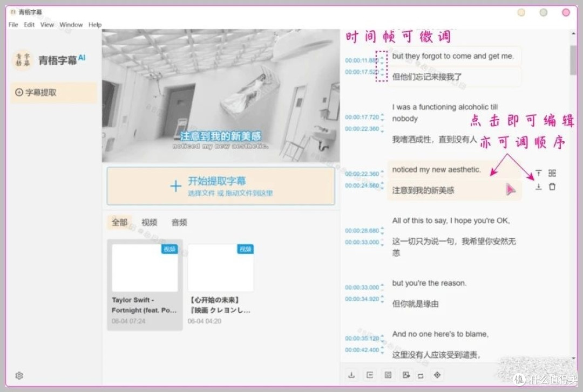Select 字幕提取 in the sidebar
583x392 pixels.
tap(54, 93)
